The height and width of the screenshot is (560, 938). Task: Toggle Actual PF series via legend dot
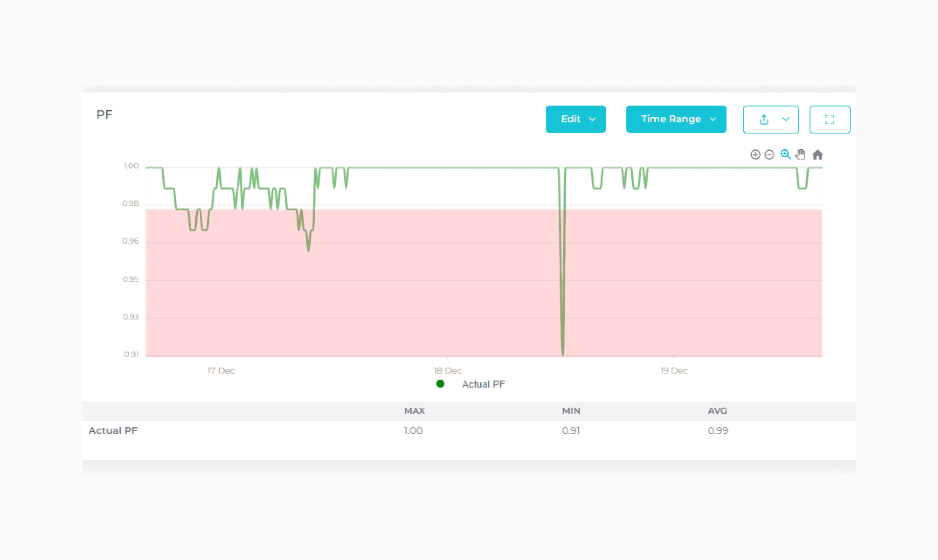[x=440, y=384]
